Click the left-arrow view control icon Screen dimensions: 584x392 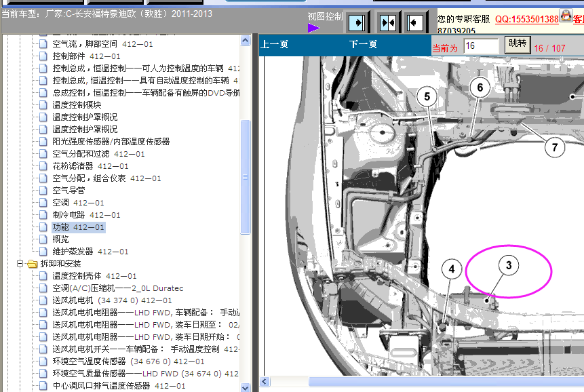pos(414,23)
